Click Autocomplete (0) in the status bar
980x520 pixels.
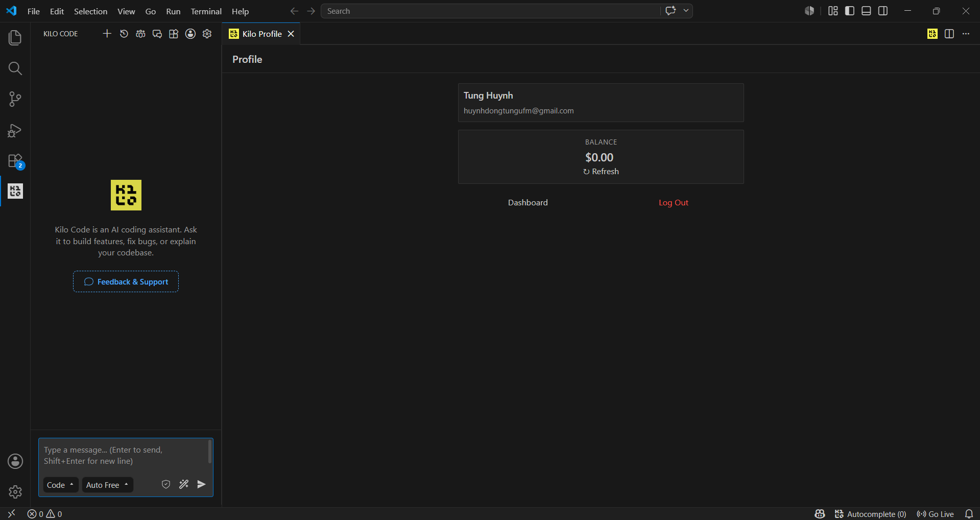(871, 514)
